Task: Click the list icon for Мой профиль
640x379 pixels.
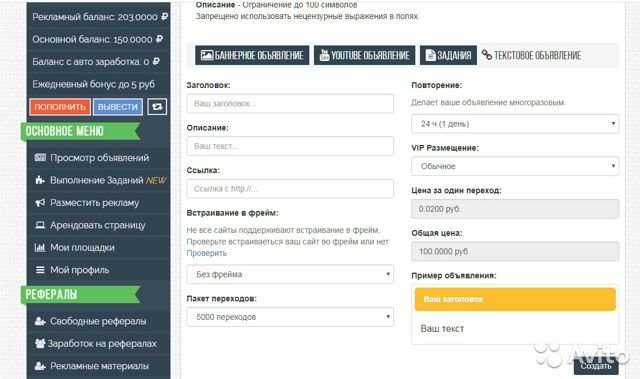Action: coord(40,270)
